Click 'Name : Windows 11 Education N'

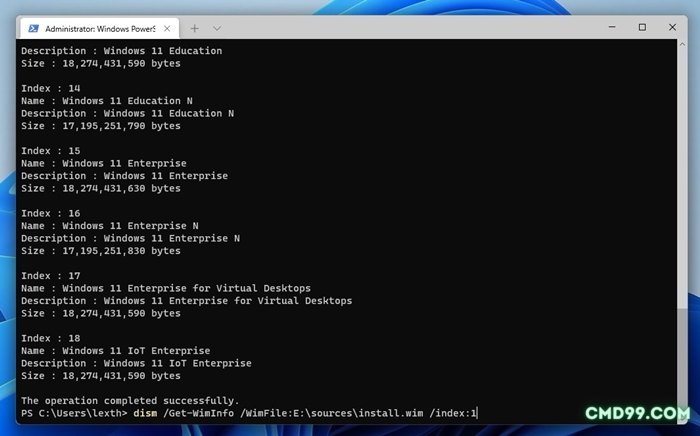point(107,101)
